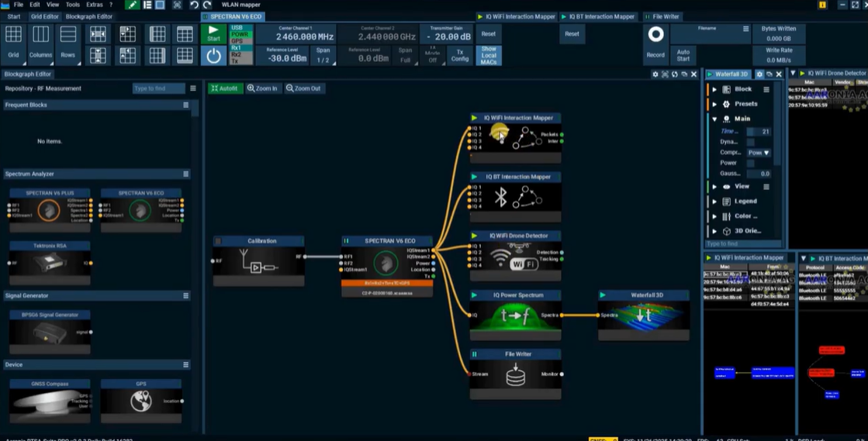This screenshot has height=441, width=868.
Task: Open the Blockgraph Editor settings gear icon
Action: pos(655,74)
